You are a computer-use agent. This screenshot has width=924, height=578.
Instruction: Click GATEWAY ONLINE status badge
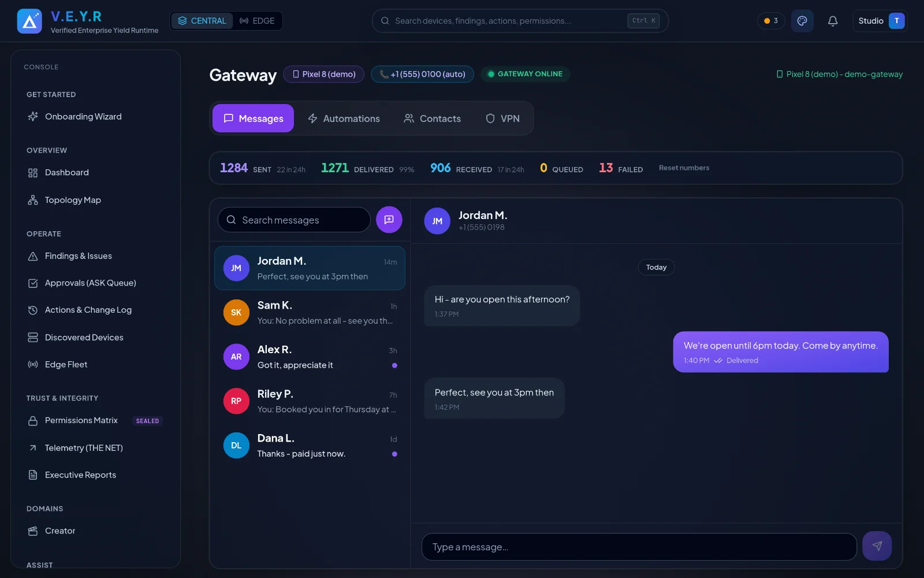[525, 74]
